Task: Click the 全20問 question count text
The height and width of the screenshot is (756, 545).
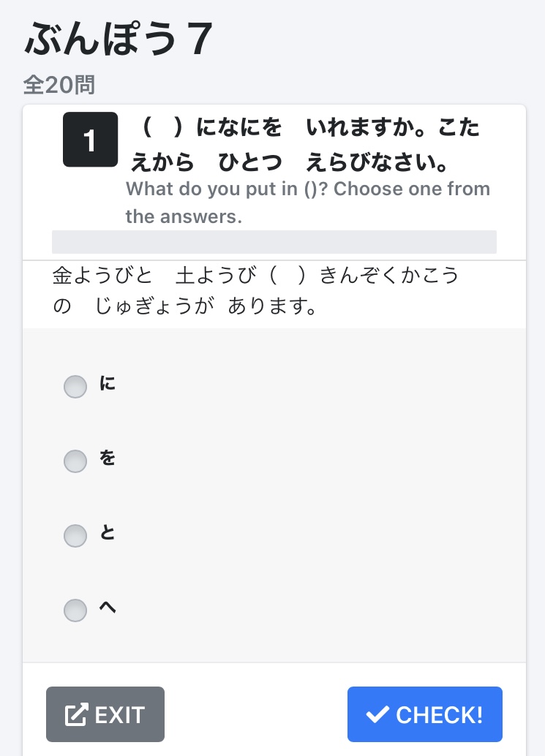Action: point(59,85)
